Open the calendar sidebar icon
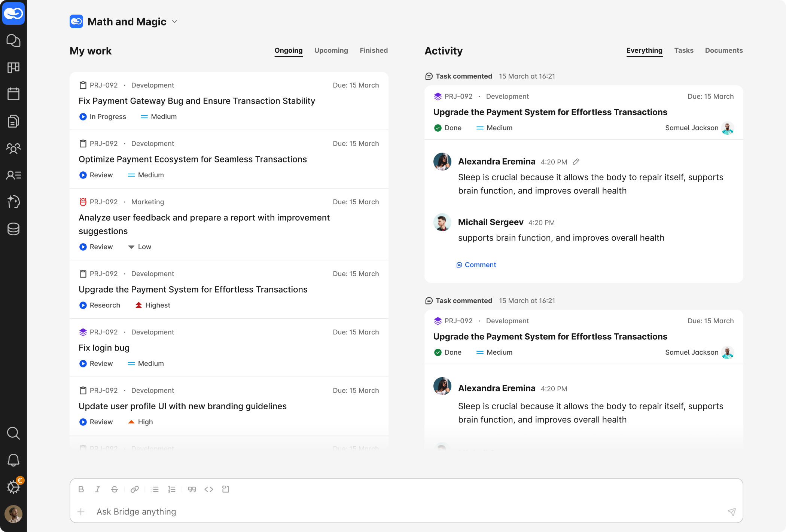This screenshot has height=532, width=786. 13,94
